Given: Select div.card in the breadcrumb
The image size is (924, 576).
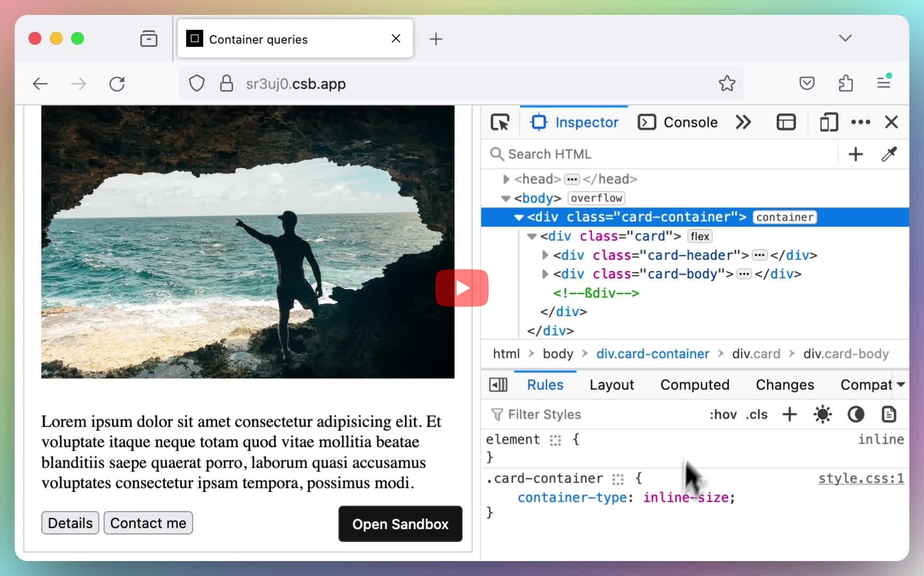Looking at the screenshot, I should pyautogui.click(x=756, y=354).
